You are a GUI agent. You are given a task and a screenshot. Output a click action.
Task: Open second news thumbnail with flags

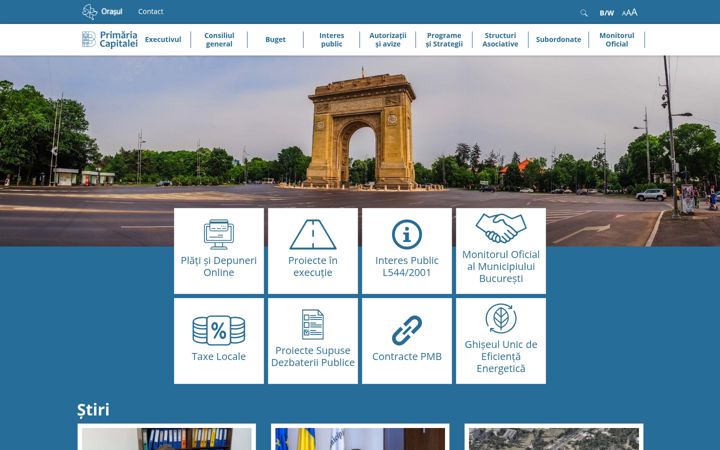pyautogui.click(x=360, y=439)
